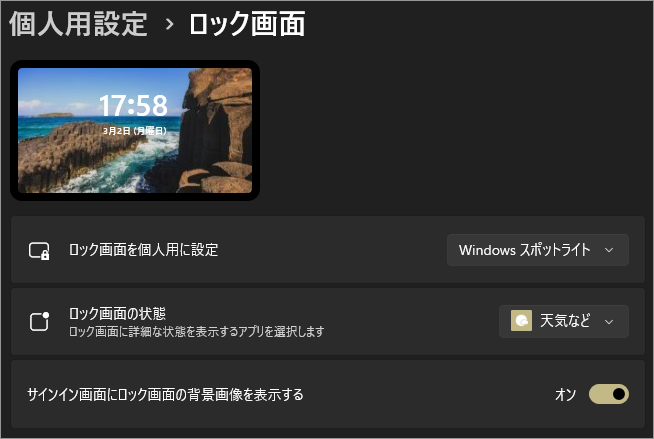Image resolution: width=654 pixels, height=439 pixels.
Task: Click the monitor-with-lock icon
Action: (39, 251)
